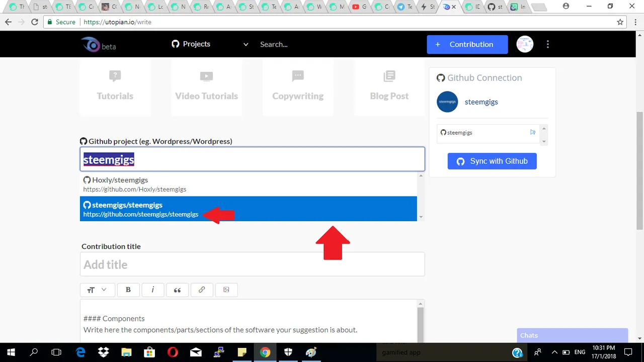Open Mail app from the taskbar
644x362 pixels.
click(x=196, y=352)
